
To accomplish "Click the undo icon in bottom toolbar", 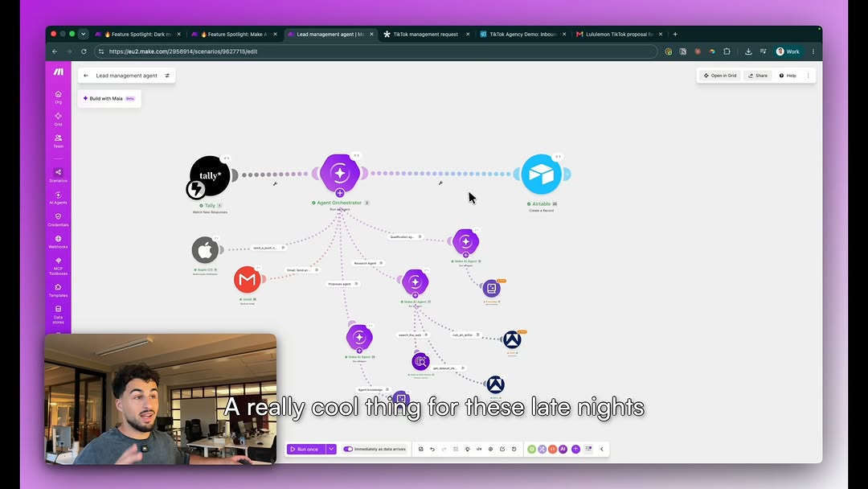I will click(432, 449).
